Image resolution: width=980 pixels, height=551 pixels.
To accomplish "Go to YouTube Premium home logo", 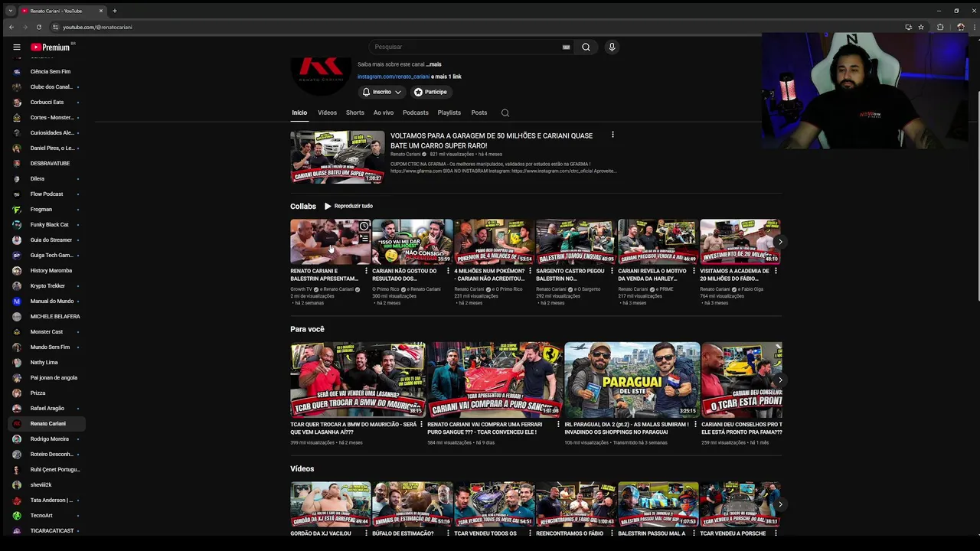I will (51, 47).
